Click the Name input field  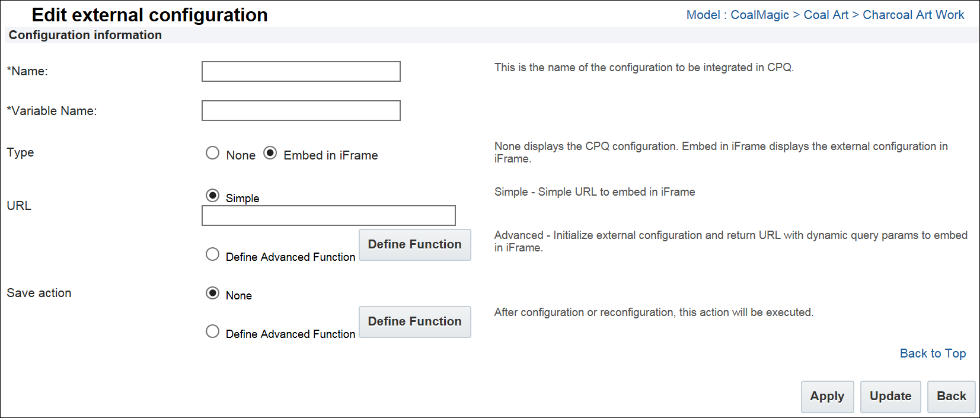(301, 72)
